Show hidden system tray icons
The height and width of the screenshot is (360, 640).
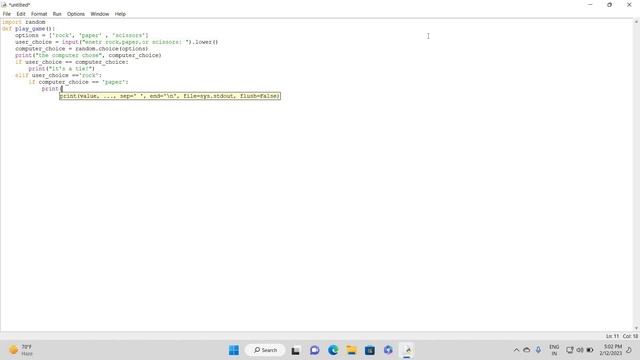[516, 350]
